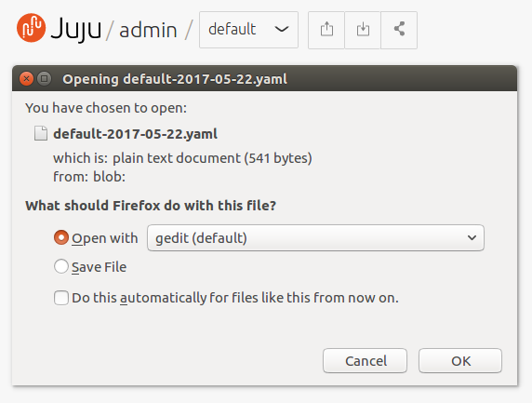
Task: Click the Save File label text
Action: (x=100, y=267)
